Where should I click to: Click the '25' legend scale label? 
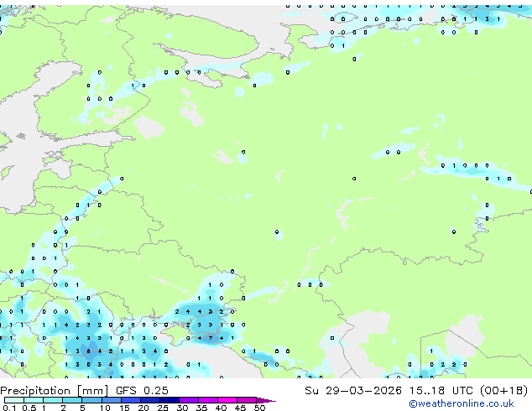pos(163,408)
